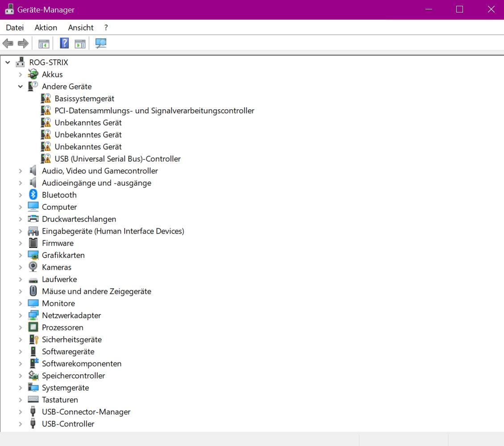Select the Sicherheitsgeräte label
The image size is (504, 446).
tap(72, 339)
